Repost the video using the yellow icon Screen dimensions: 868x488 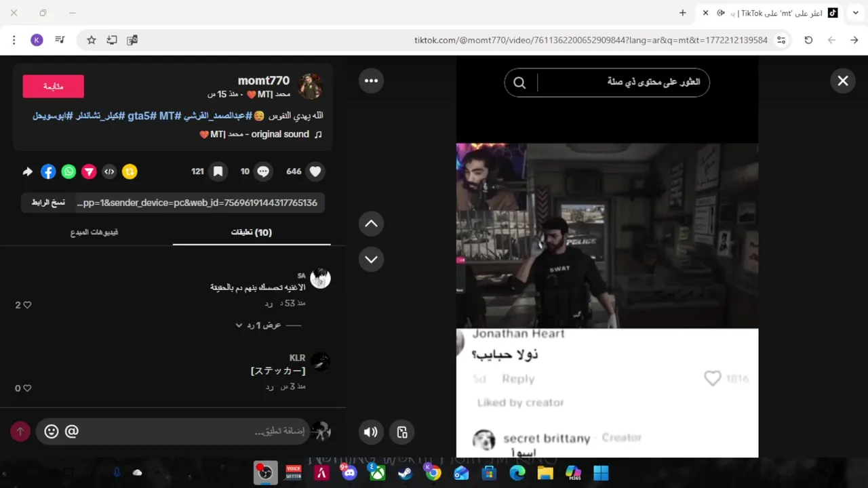click(x=130, y=171)
